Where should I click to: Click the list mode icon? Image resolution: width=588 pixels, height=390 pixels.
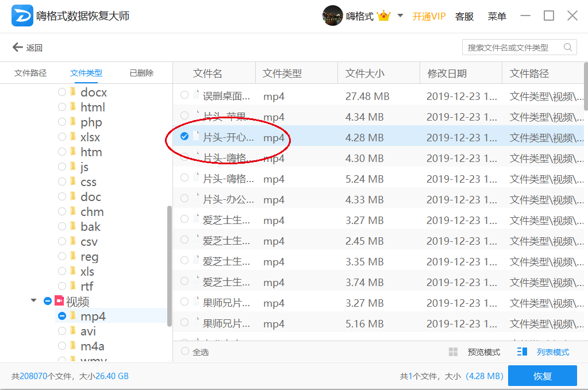522,352
